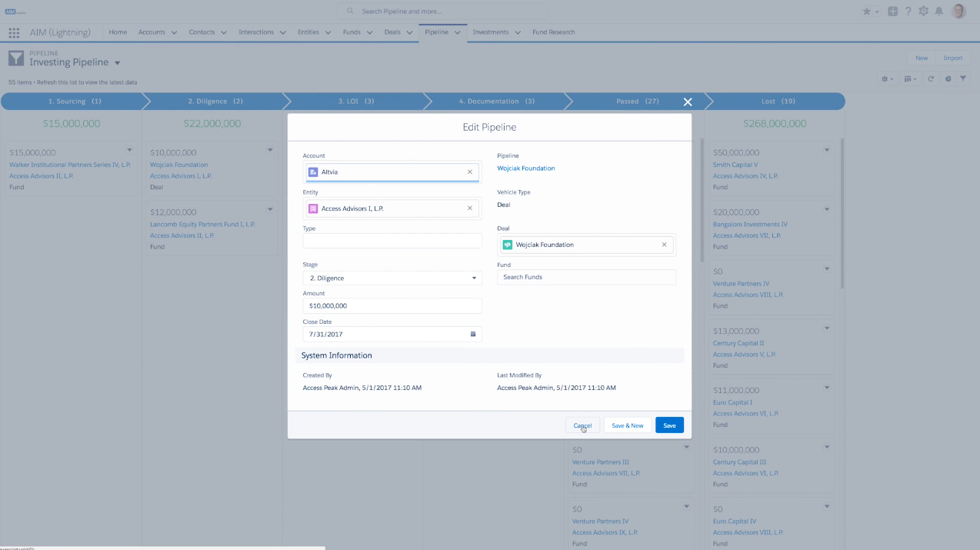Open actions menu for the $50,000,000 Smith Capital card
The width and height of the screenshot is (980, 550).
[827, 150]
